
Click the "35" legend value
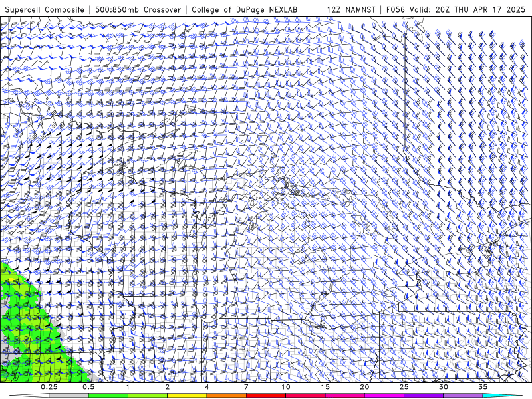[x=483, y=387]
